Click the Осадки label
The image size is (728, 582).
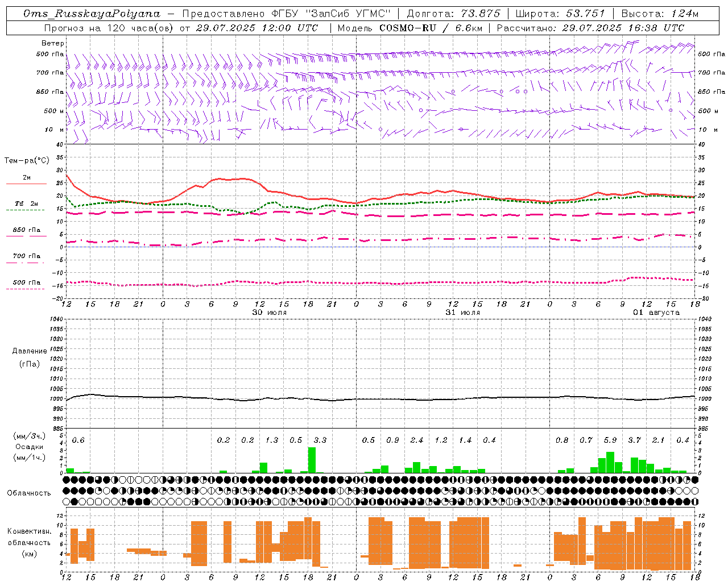coord(29,447)
